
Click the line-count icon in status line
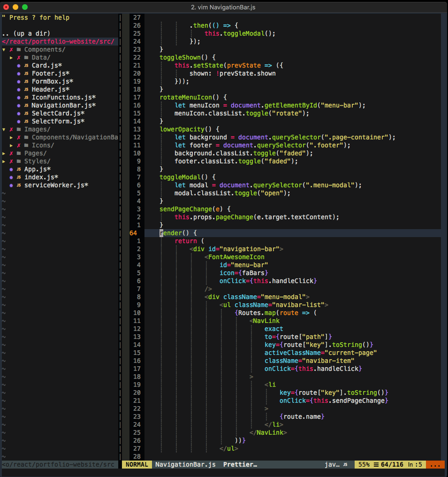click(376, 464)
